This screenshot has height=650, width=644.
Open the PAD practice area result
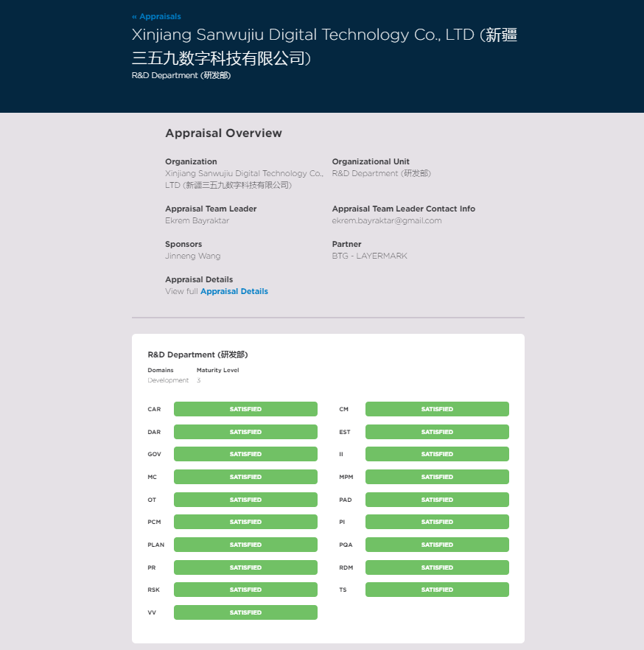pos(437,500)
